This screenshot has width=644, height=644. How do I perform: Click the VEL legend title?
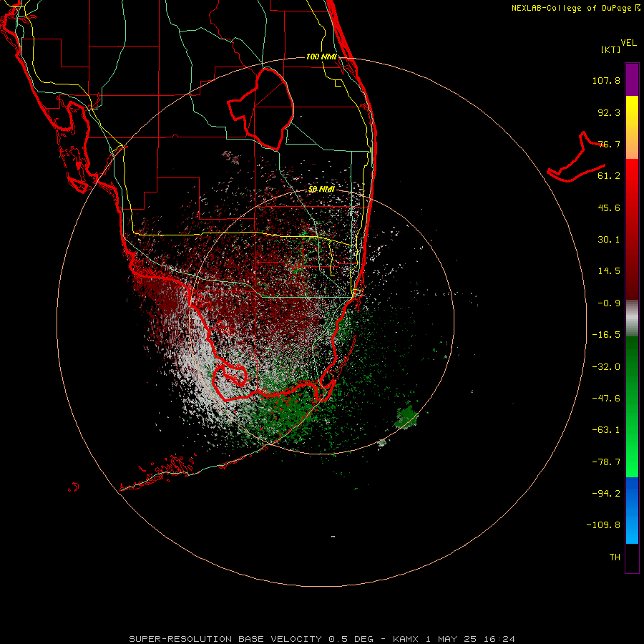tap(628, 43)
